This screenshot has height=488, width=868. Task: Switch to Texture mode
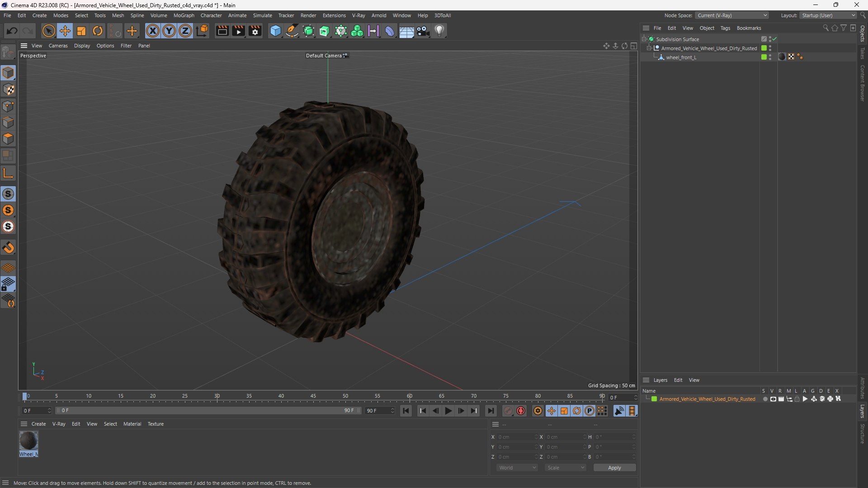(x=8, y=89)
